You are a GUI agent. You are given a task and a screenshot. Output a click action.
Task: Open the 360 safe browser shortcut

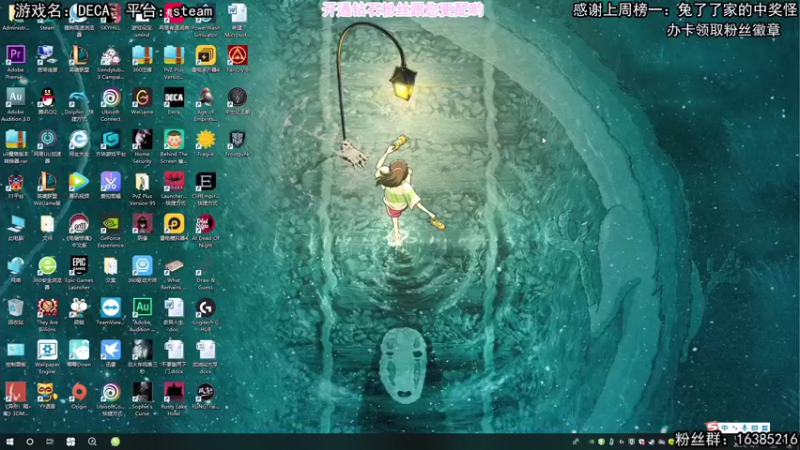[x=47, y=273]
